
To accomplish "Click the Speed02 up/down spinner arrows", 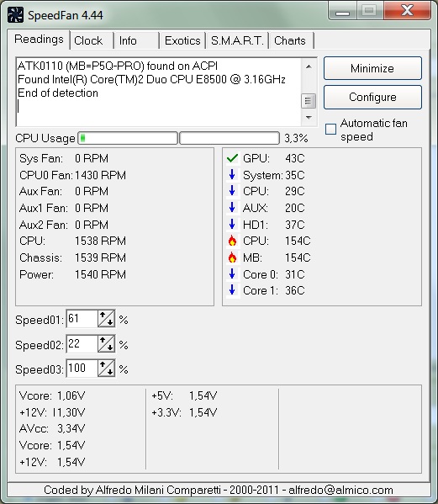I will 106,343.
